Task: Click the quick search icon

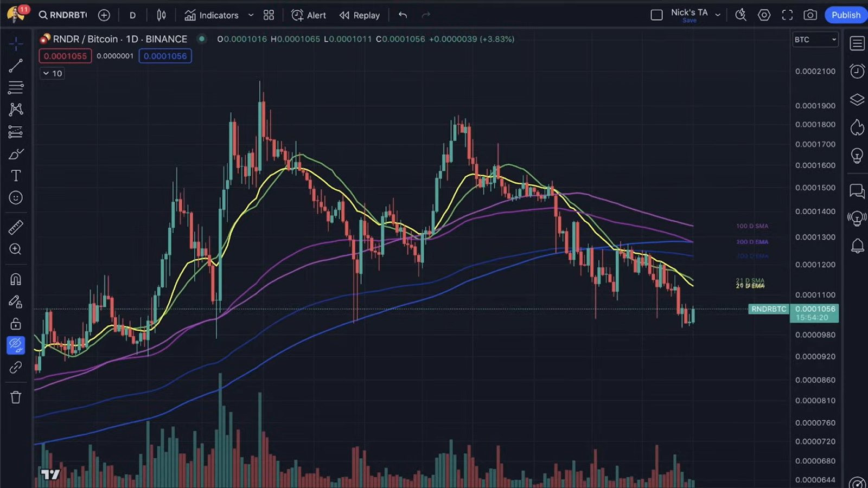Action: coord(741,15)
